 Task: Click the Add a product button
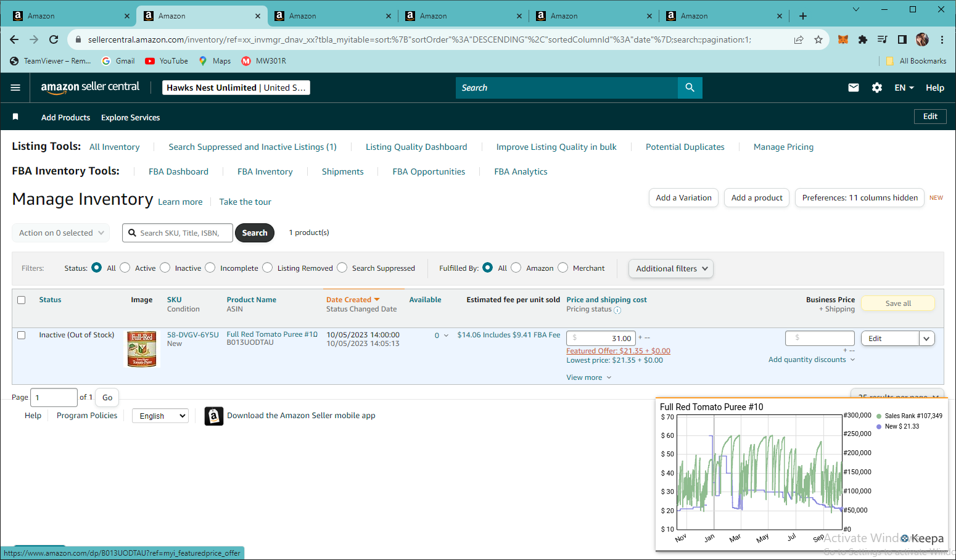[757, 197]
